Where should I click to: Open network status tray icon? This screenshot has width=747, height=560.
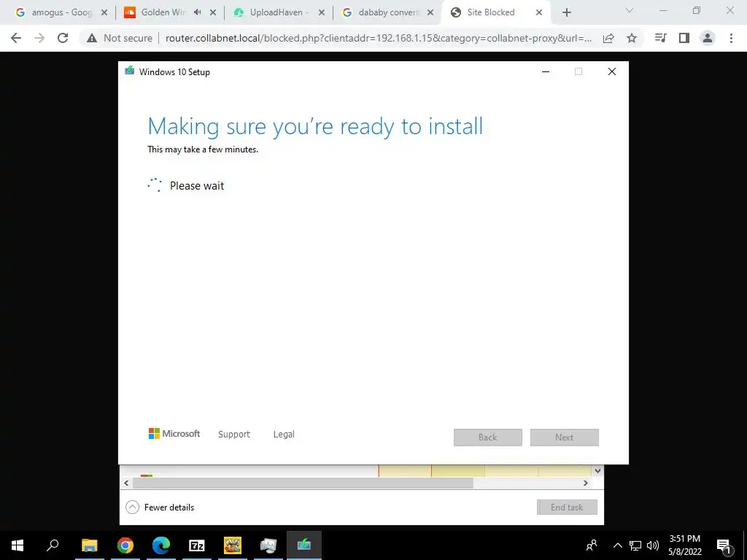click(635, 545)
